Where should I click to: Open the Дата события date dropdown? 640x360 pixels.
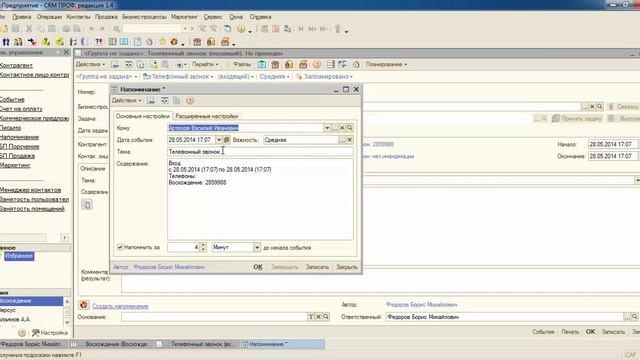(x=219, y=140)
